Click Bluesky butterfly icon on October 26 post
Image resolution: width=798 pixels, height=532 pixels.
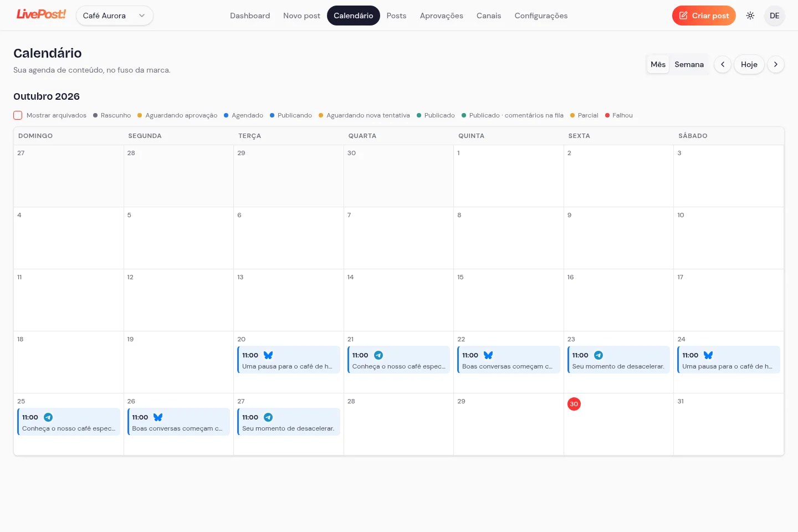tap(158, 417)
